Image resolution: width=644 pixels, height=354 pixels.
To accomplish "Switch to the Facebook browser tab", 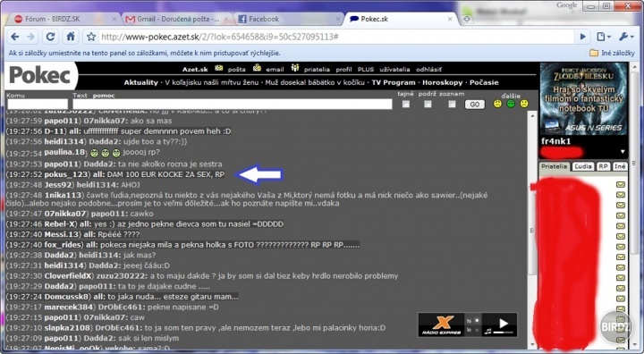I will (x=287, y=19).
